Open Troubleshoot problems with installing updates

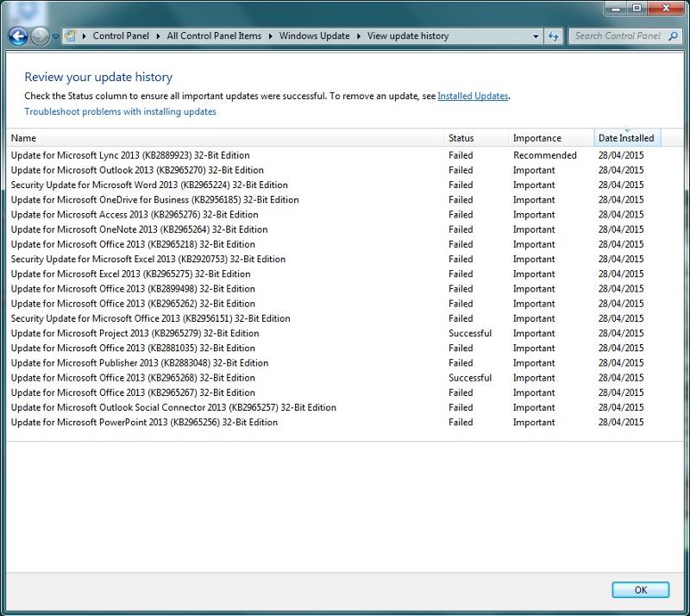coord(120,111)
